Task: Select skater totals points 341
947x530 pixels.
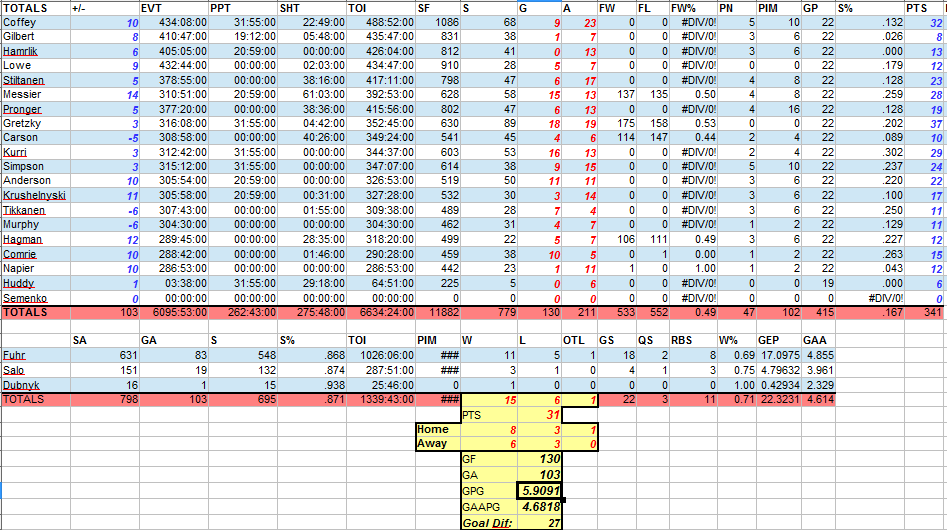Action: click(x=924, y=313)
